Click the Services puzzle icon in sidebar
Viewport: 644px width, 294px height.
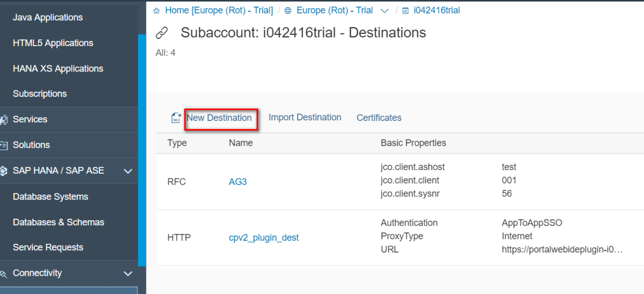point(4,120)
